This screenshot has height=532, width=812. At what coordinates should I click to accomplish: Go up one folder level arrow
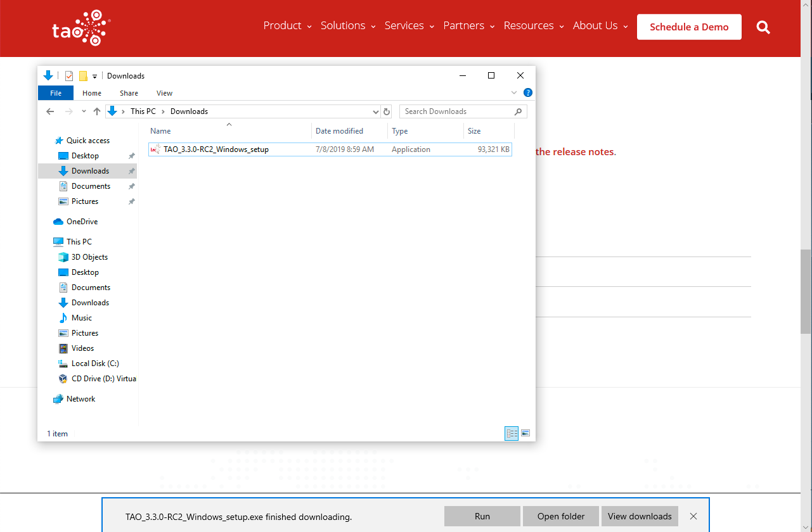(x=97, y=111)
